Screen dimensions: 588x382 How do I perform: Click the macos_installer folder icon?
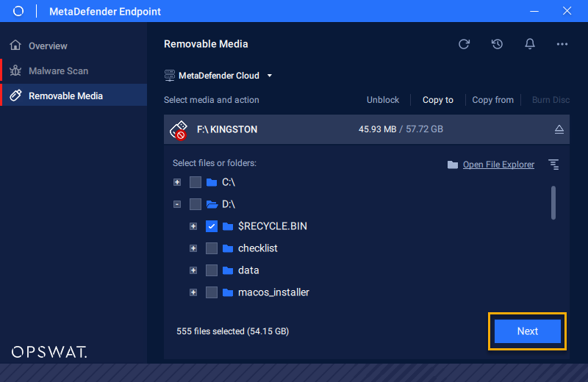(228, 292)
